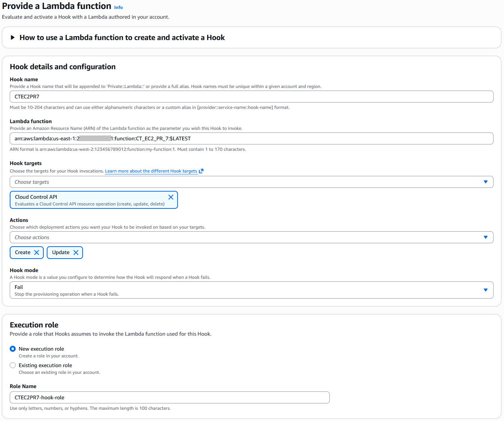
Task: Select Existing execution role option
Action: click(12, 365)
